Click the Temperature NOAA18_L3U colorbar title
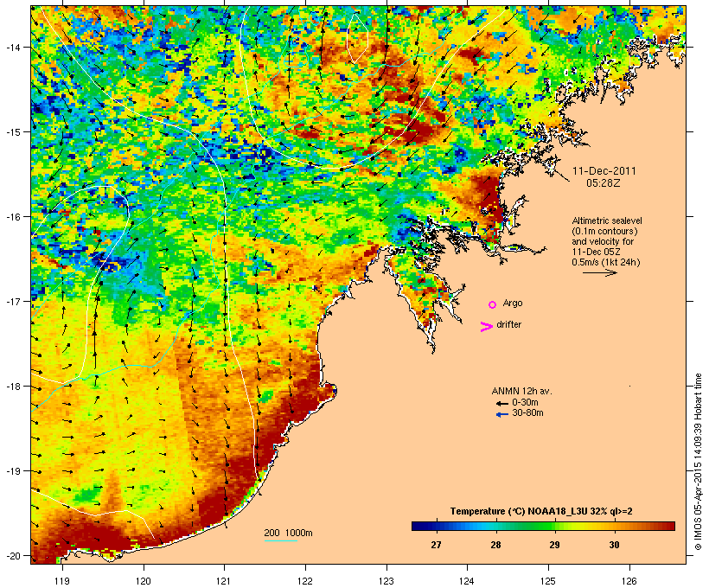Image resolution: width=709 pixels, height=588 pixels. coord(541,511)
